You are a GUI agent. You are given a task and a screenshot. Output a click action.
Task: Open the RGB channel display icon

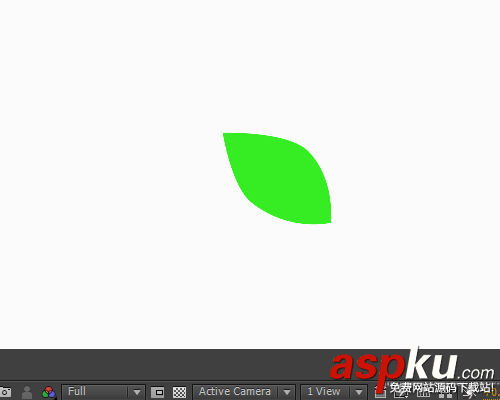pos(48,392)
